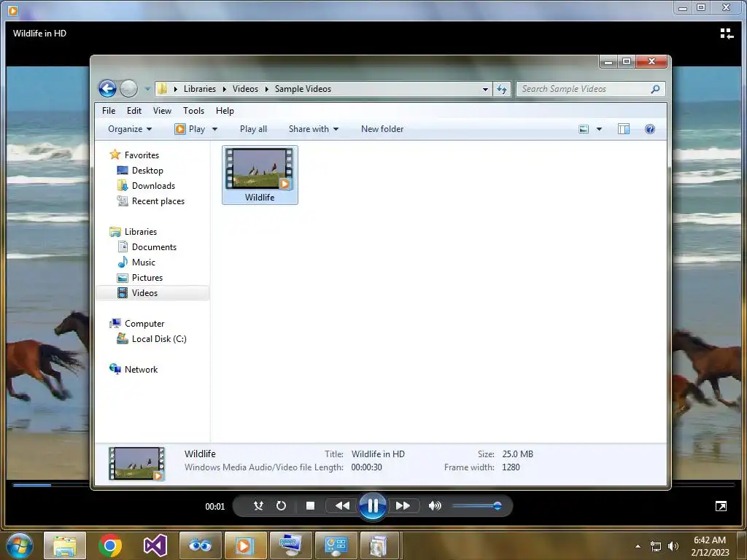Select Downloads under Favorites

(153, 186)
